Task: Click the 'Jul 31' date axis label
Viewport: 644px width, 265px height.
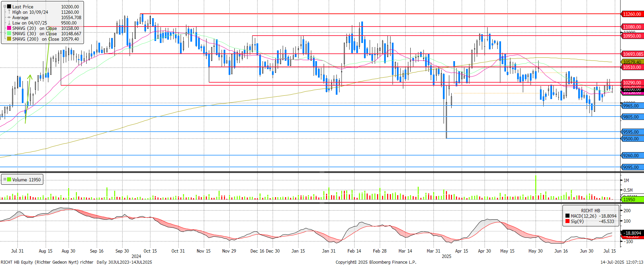Action: (x=17, y=251)
